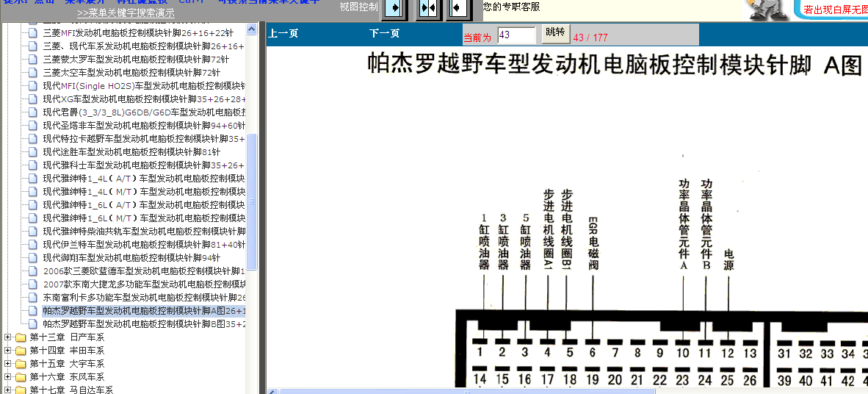
Task: Click the expand-right view control arrow icon
Action: point(394,9)
